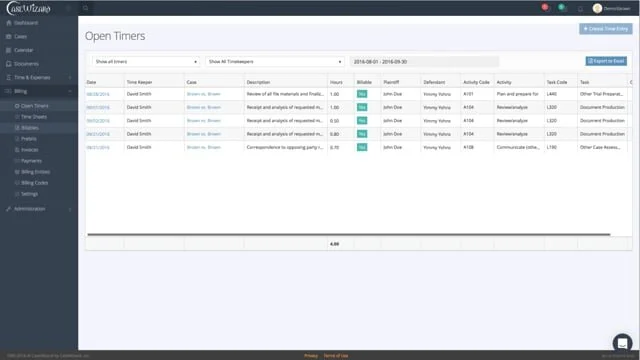Click the Payments icon under Billing
The image size is (640, 360).
point(17,161)
